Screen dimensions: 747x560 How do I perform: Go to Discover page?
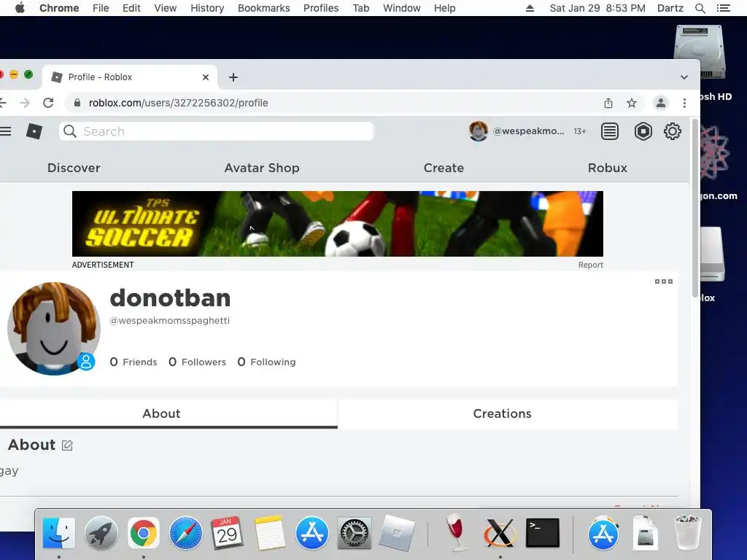coord(74,168)
